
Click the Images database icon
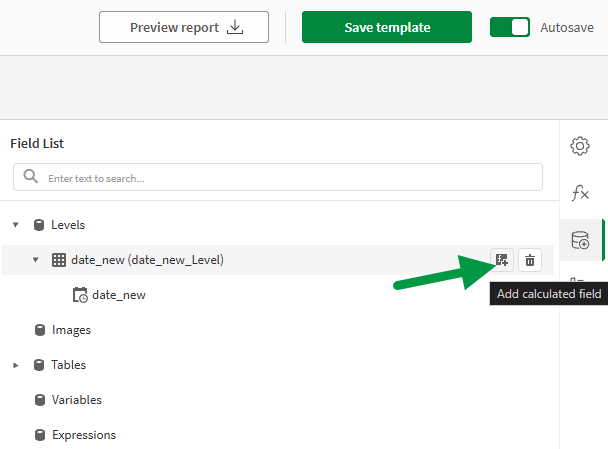pyautogui.click(x=40, y=330)
